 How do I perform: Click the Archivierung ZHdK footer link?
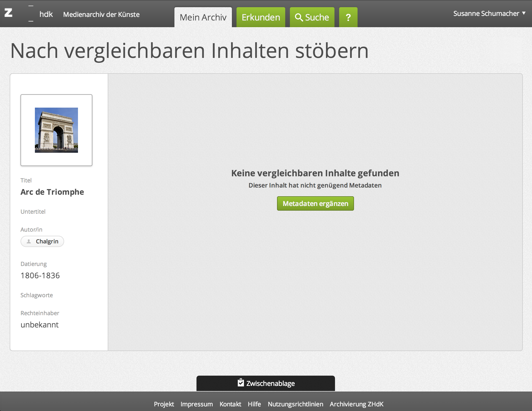[356, 404]
